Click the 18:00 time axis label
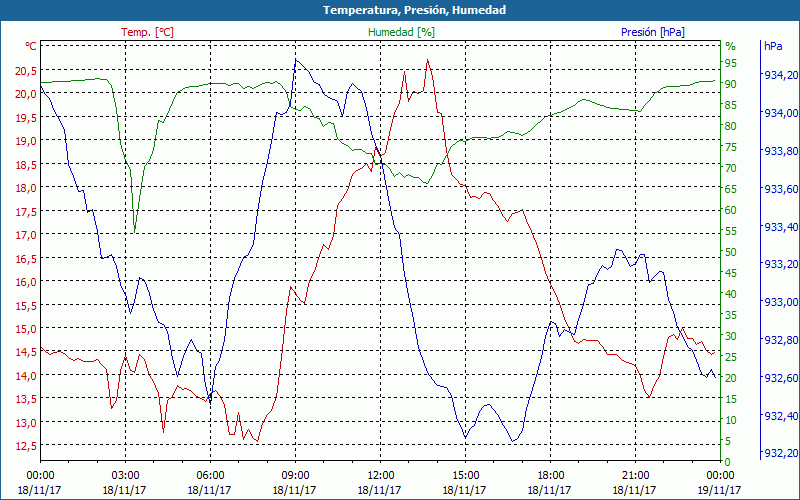The width and height of the screenshot is (800, 500). tap(549, 476)
